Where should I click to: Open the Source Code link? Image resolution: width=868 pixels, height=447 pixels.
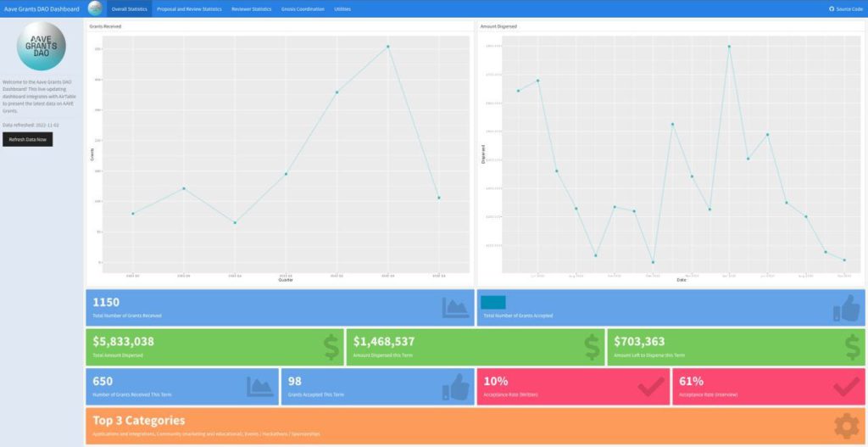pos(846,8)
